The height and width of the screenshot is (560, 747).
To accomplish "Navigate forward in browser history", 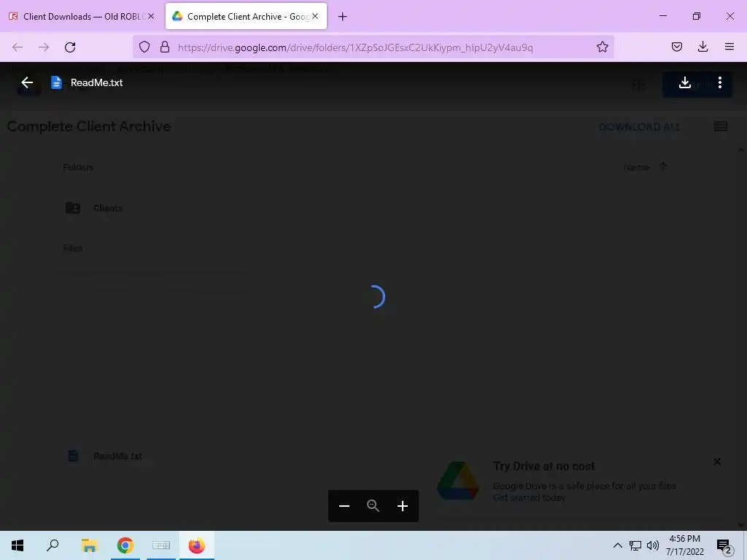I will [x=44, y=47].
